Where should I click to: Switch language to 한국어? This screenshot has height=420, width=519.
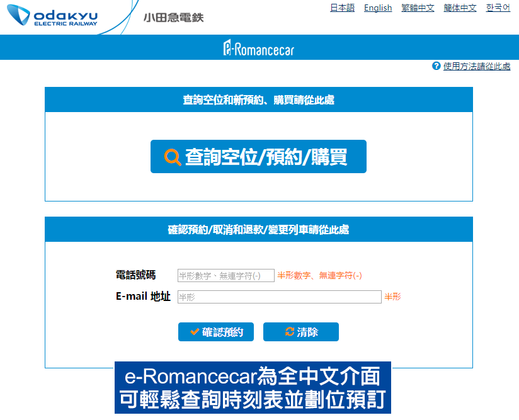click(498, 8)
